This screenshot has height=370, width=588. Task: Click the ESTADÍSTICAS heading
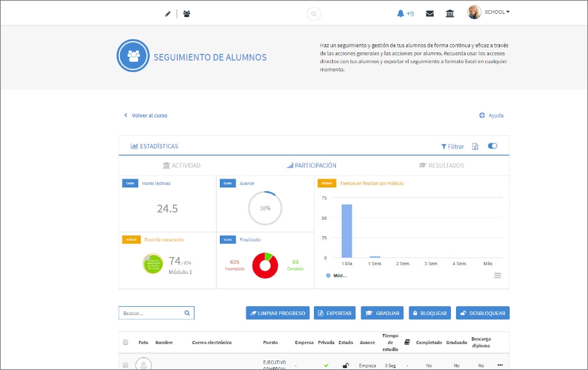[x=155, y=146]
